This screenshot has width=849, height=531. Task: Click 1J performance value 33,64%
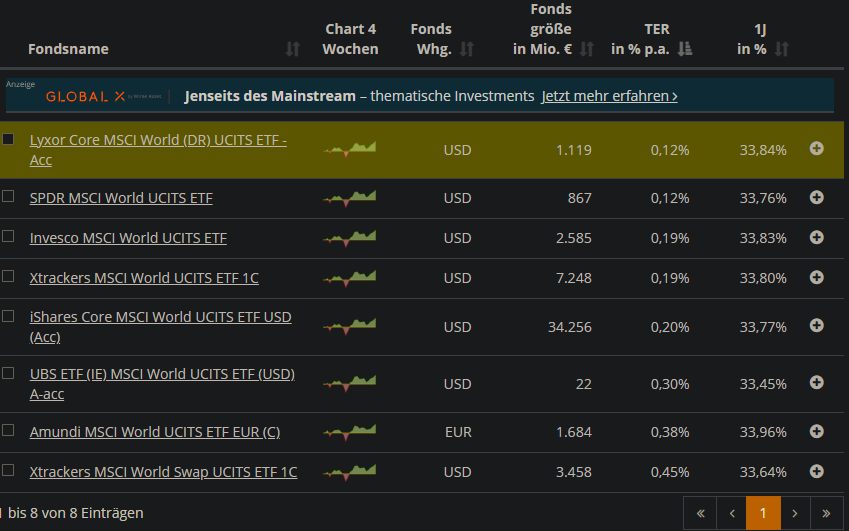click(x=763, y=472)
